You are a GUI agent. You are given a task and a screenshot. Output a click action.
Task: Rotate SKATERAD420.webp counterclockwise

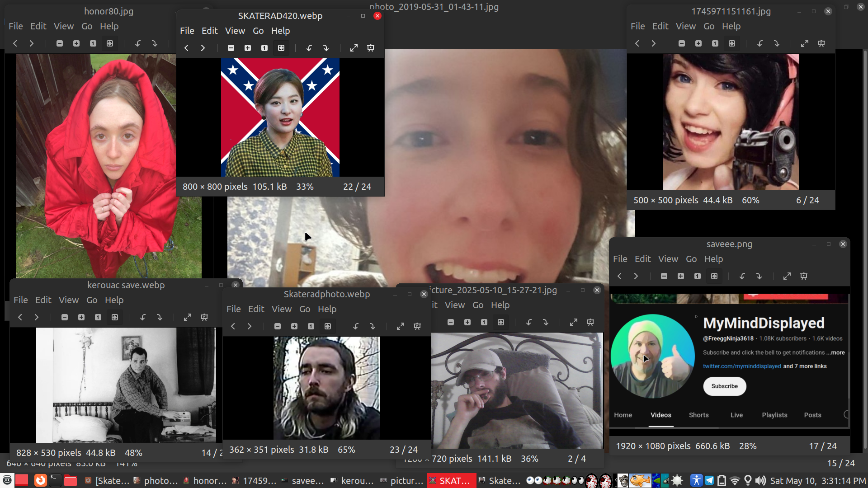click(309, 48)
